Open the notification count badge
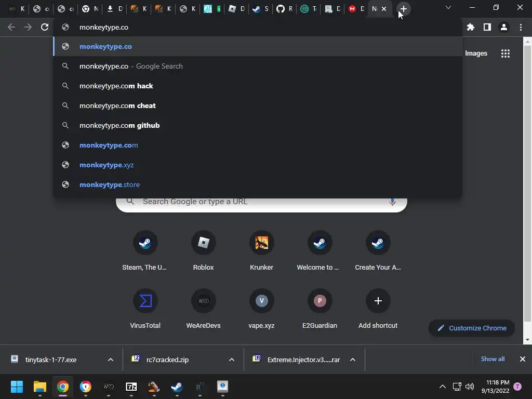This screenshot has width=532, height=399. [x=517, y=387]
